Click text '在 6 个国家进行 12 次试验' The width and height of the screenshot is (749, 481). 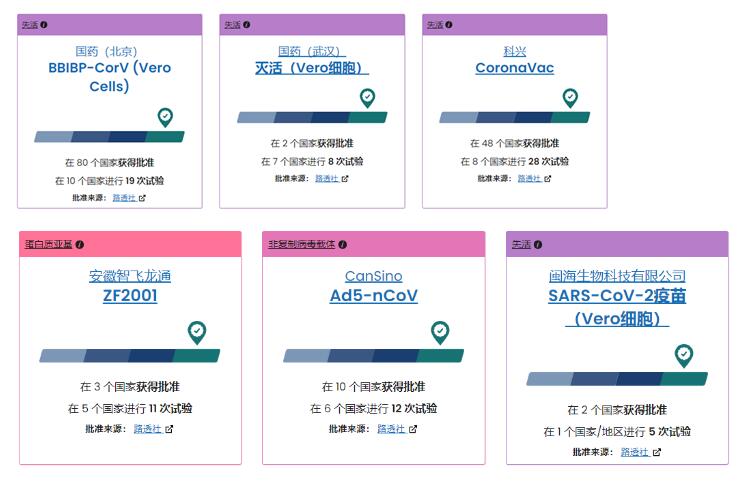(374, 408)
